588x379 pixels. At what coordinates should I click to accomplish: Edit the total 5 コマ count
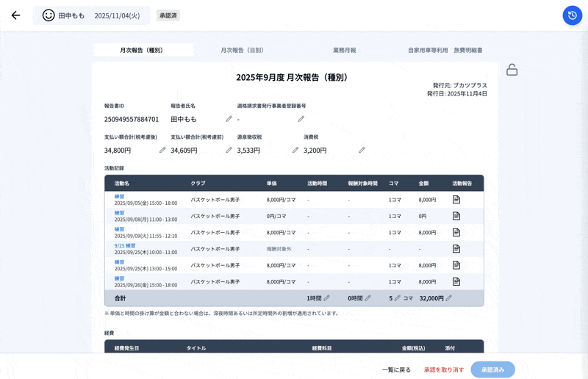[x=397, y=298]
